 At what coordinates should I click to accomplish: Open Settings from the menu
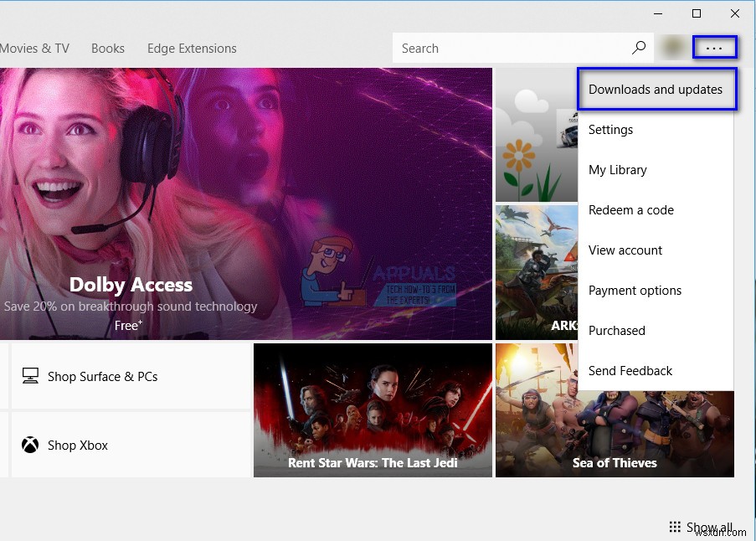pyautogui.click(x=656, y=130)
